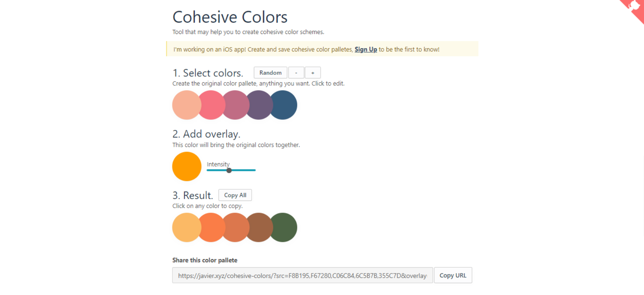Image resolution: width=644 pixels, height=295 pixels.
Task: Open the Sign Up link
Action: pos(366,49)
